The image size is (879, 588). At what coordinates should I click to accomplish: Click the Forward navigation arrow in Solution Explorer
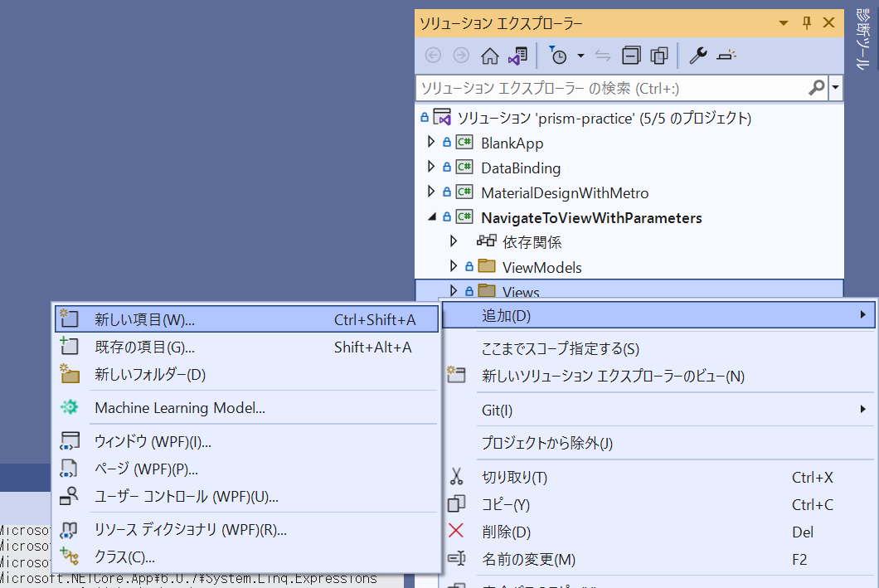click(x=461, y=55)
